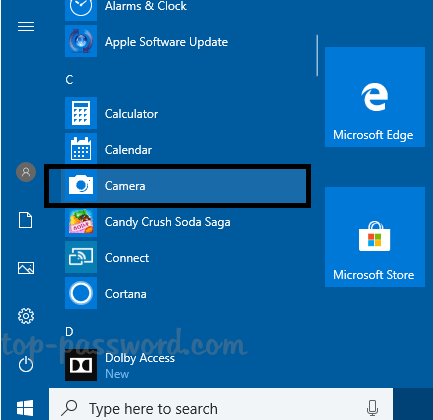This screenshot has width=433, height=420.
Task: Click the magnifier icon in search box
Action: [70, 407]
